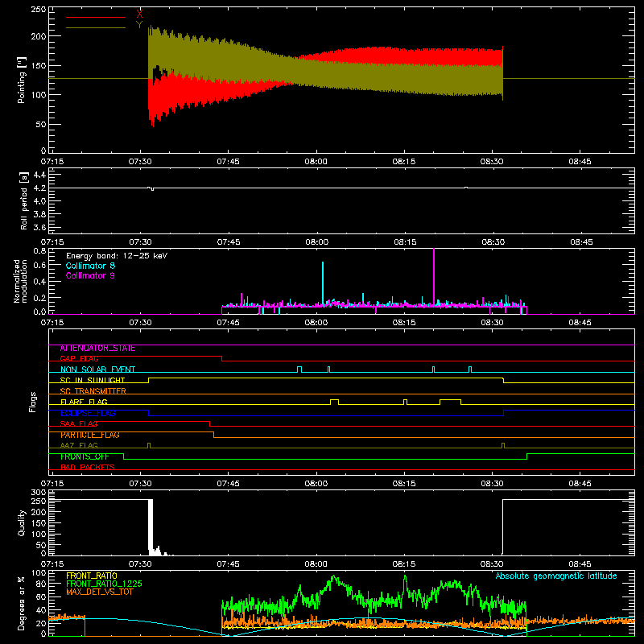Click the 'Flags' axis title

click(32, 402)
